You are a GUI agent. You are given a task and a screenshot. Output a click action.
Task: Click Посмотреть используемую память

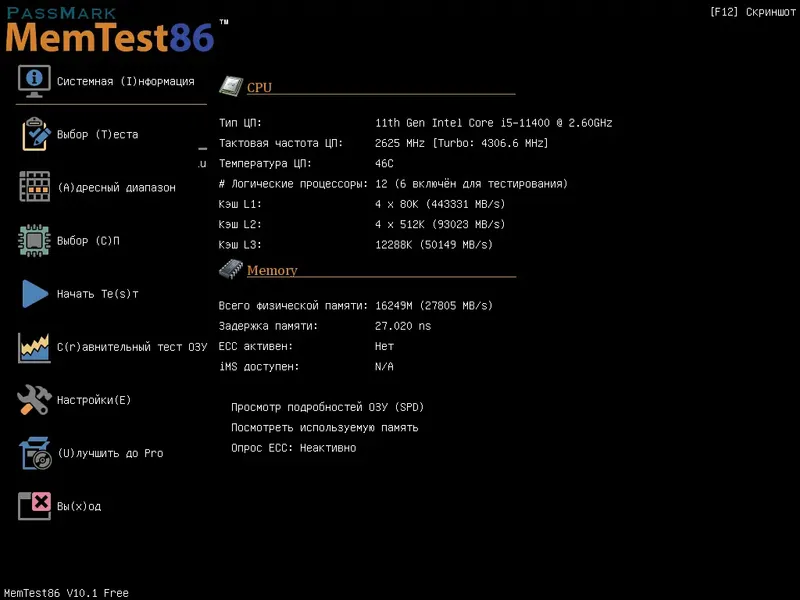[324, 428]
